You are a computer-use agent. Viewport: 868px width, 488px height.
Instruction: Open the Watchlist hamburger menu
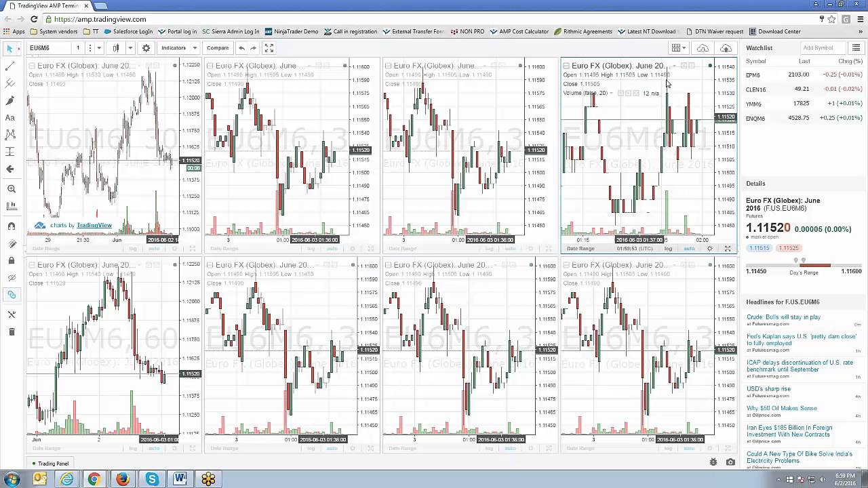(x=856, y=48)
